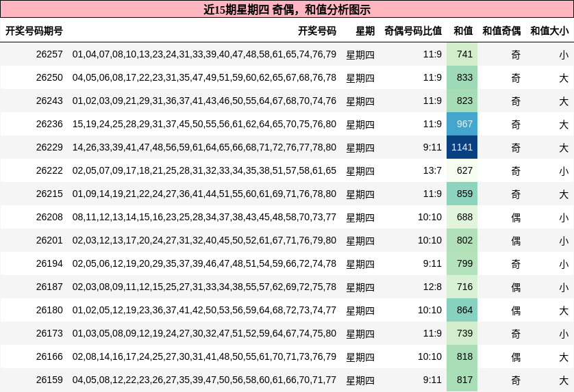The image size is (574, 392).
Task: Select issue number 26257
Action: (x=49, y=55)
